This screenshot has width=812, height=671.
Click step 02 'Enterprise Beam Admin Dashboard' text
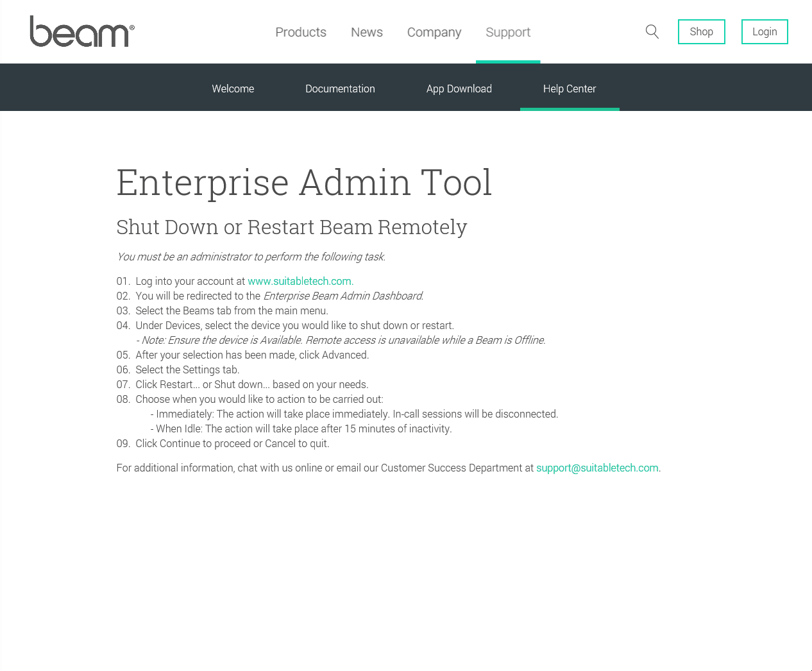pos(343,296)
